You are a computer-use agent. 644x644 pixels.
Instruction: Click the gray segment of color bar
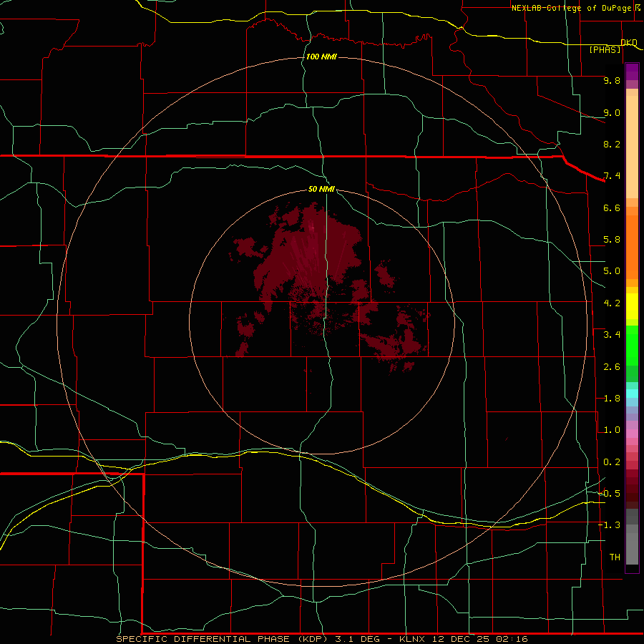632,537
